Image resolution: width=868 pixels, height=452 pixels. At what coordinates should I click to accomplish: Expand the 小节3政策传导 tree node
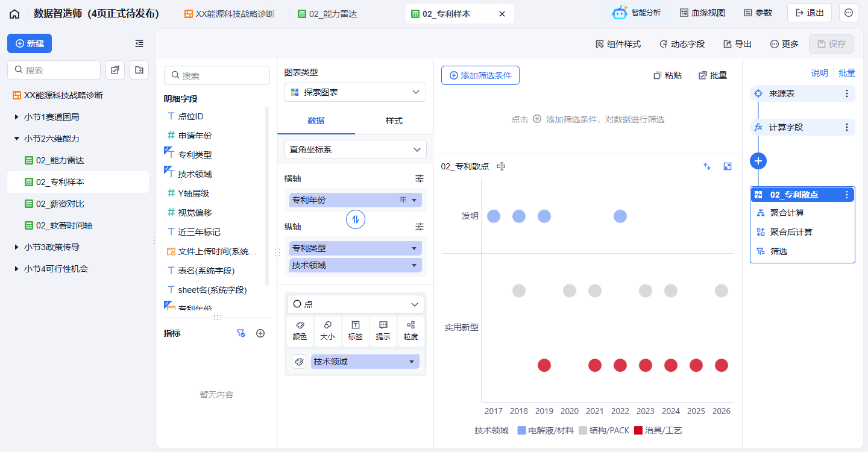point(16,247)
